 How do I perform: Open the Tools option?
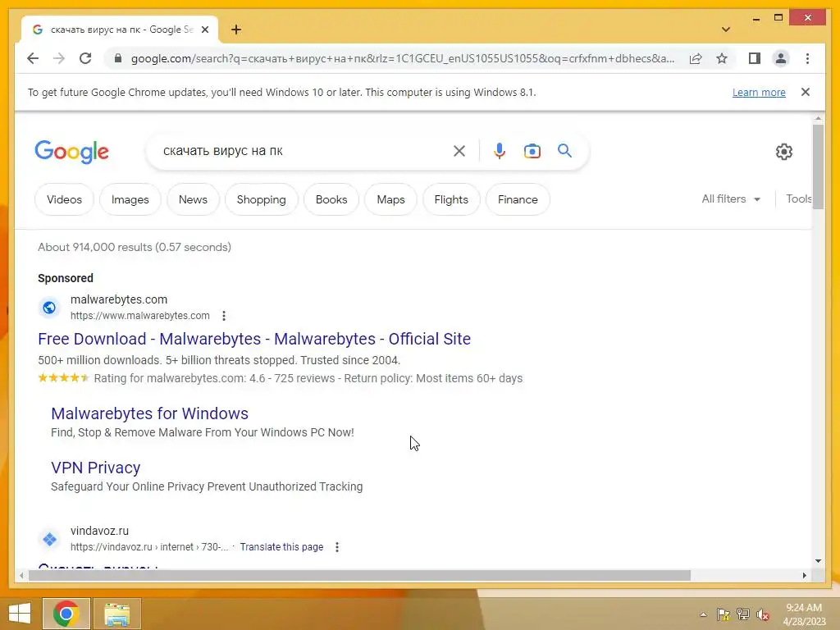[x=798, y=199]
